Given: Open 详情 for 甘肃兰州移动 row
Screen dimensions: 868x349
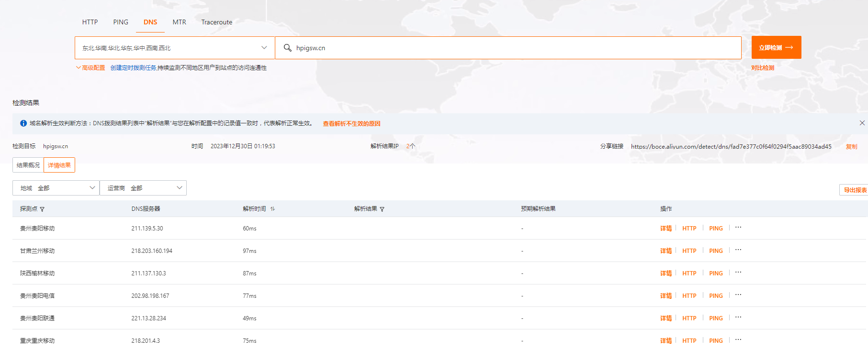Looking at the screenshot, I should pyautogui.click(x=666, y=251).
